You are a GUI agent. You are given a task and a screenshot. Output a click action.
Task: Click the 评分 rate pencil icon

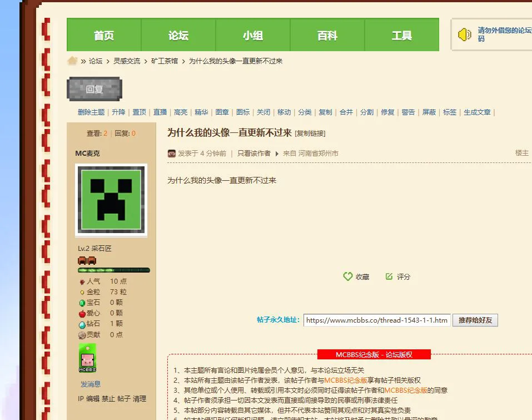coord(389,276)
